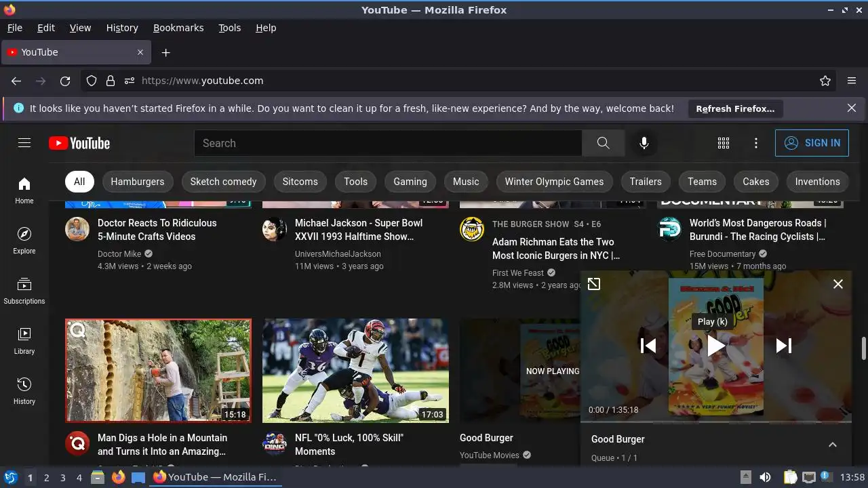Close the miniplayer

[838, 284]
